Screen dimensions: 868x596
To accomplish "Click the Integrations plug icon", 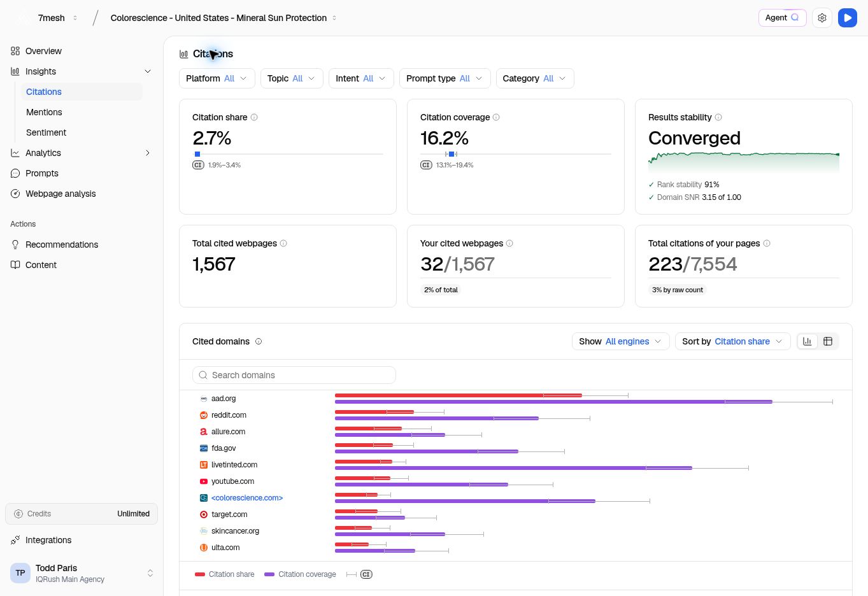I will [15, 540].
